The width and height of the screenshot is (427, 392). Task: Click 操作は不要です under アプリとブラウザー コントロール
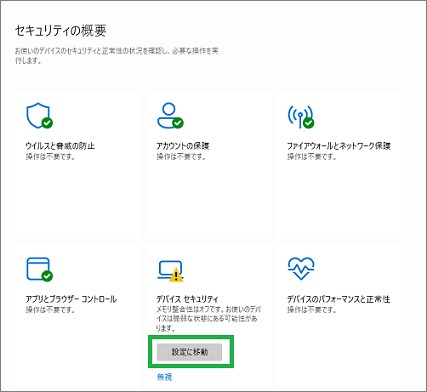(51, 310)
